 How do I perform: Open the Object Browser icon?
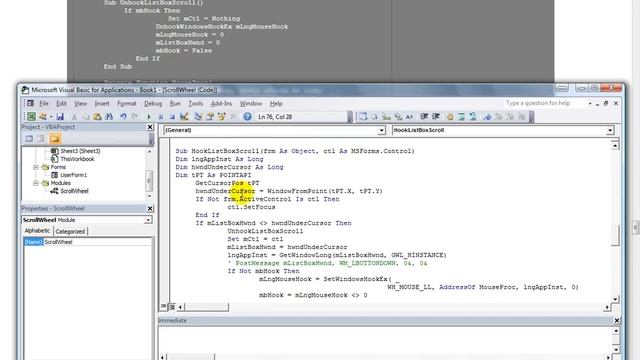[222, 117]
